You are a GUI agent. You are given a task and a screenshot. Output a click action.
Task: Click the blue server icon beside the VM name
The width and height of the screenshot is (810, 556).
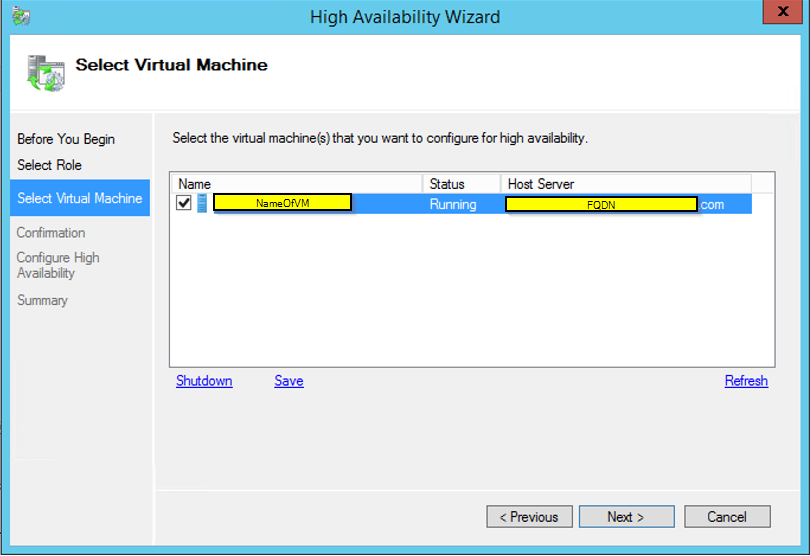202,204
